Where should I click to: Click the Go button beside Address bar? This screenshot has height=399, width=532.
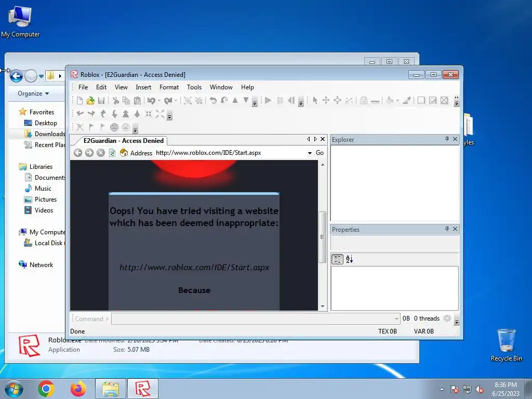[x=320, y=153]
